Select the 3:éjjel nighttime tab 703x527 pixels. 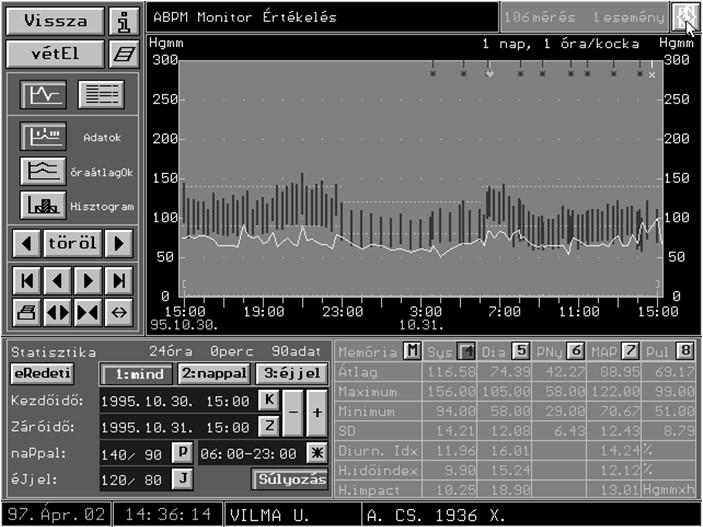[292, 374]
